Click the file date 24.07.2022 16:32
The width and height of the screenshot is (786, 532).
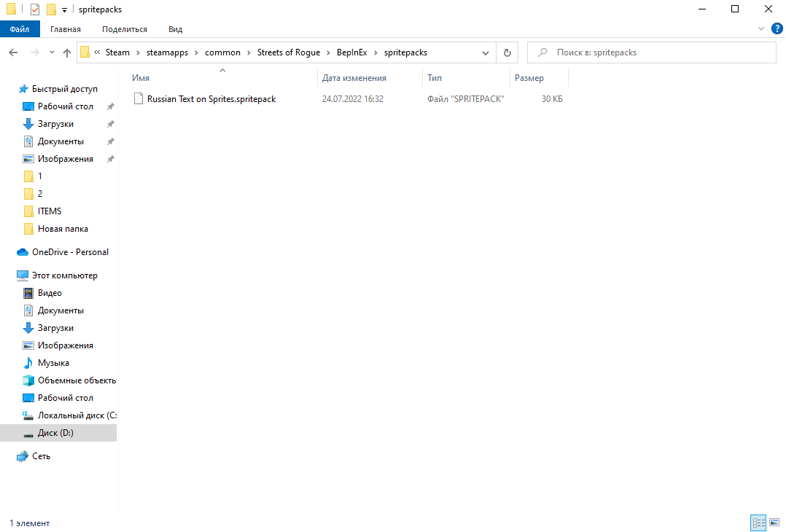pyautogui.click(x=353, y=99)
